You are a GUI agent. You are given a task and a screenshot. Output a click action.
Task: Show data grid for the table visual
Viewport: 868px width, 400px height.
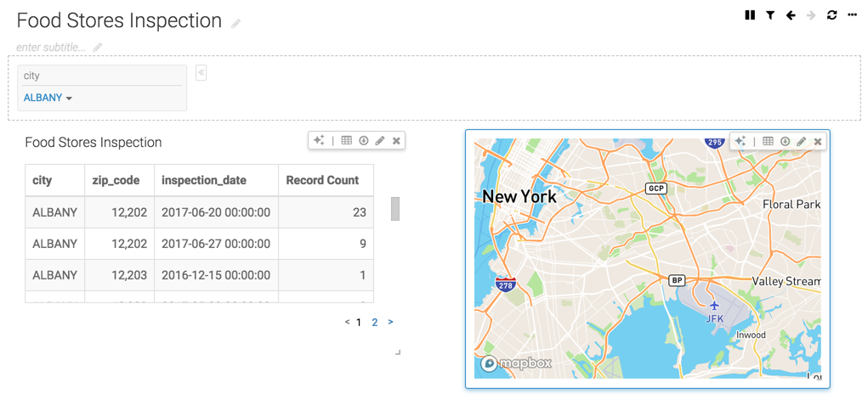(x=347, y=141)
